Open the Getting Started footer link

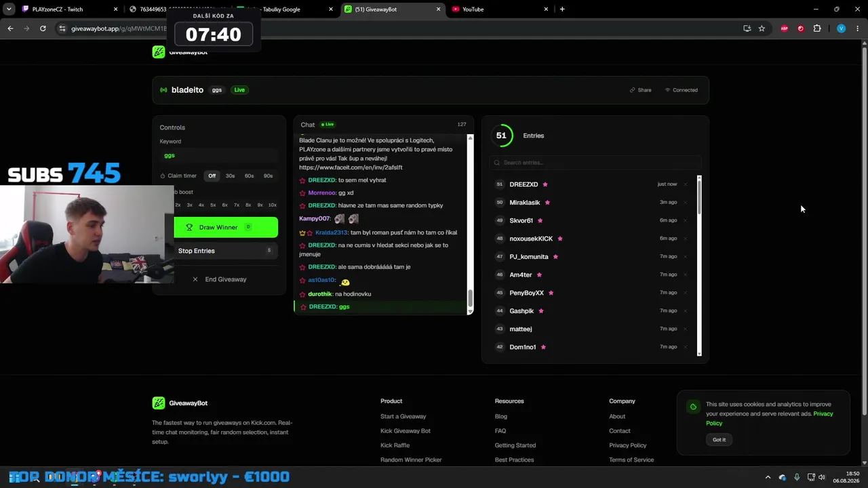515,445
